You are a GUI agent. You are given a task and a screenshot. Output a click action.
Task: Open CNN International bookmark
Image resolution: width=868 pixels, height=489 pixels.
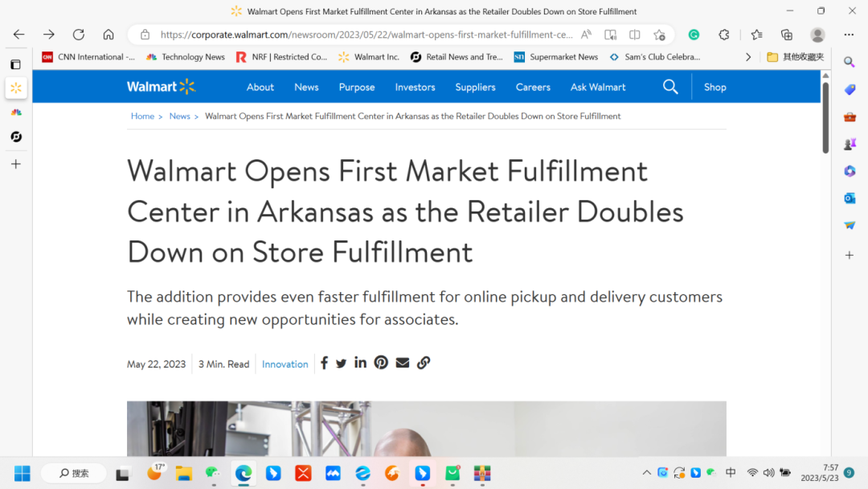coord(88,57)
